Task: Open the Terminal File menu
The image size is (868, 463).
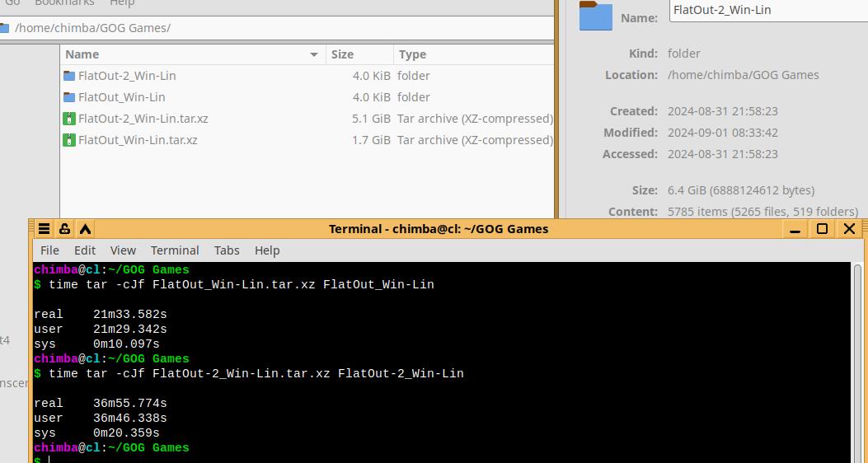Action: 49,250
